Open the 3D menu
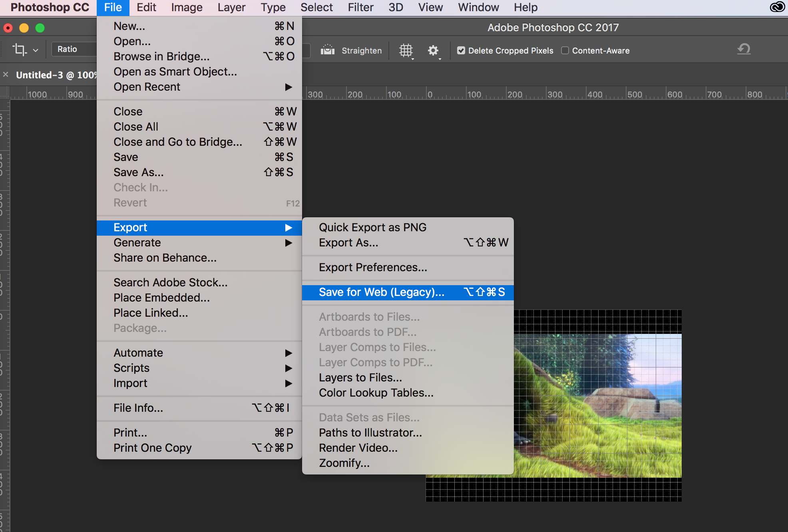788x532 pixels. [396, 7]
